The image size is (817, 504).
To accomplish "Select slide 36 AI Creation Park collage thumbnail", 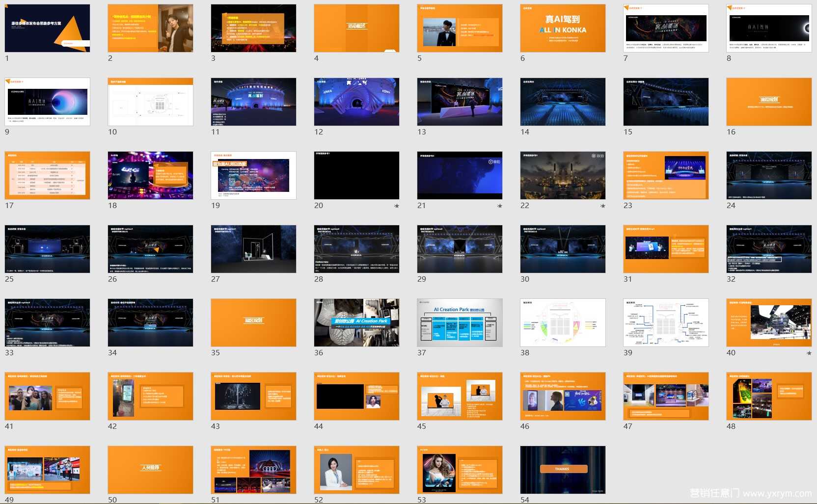I will (356, 322).
